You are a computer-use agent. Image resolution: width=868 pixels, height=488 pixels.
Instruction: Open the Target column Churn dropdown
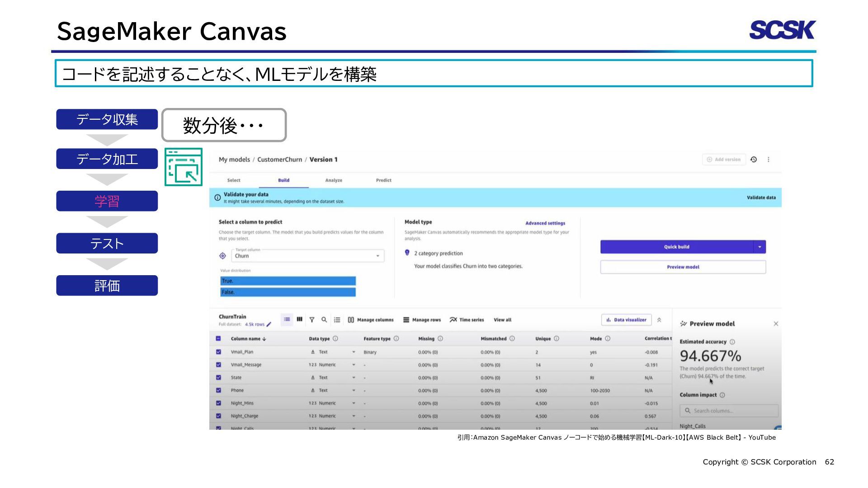point(308,256)
